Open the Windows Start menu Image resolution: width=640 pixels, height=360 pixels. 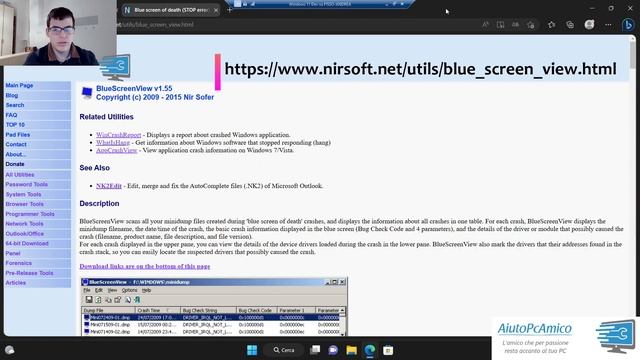(252, 350)
